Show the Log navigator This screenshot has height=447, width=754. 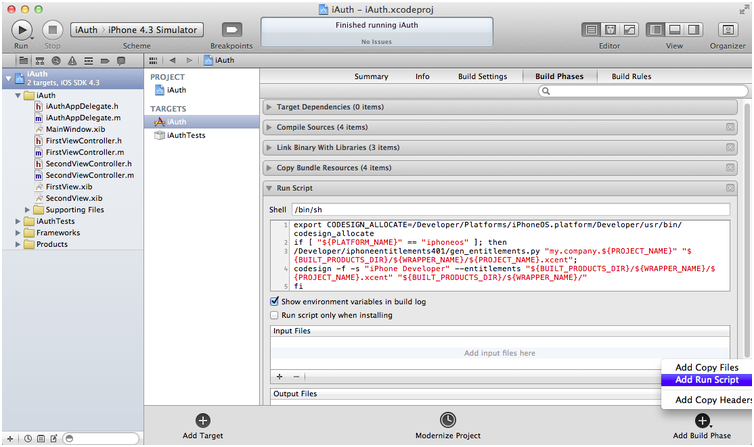pyautogui.click(x=121, y=61)
